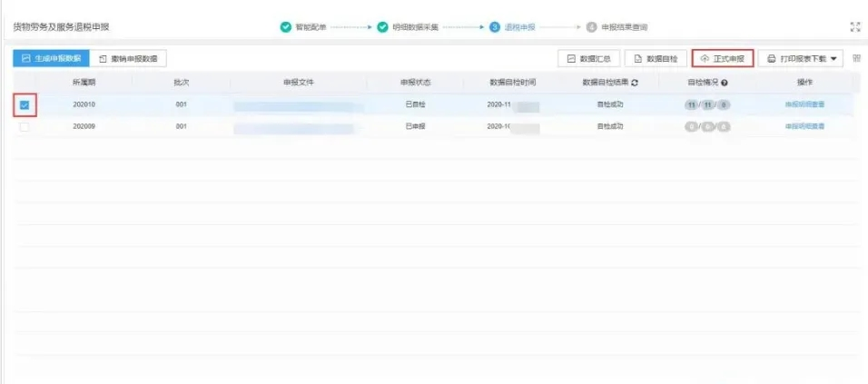868x384 pixels.
Task: Go to 智能配单 completed step icon
Action: tap(286, 27)
